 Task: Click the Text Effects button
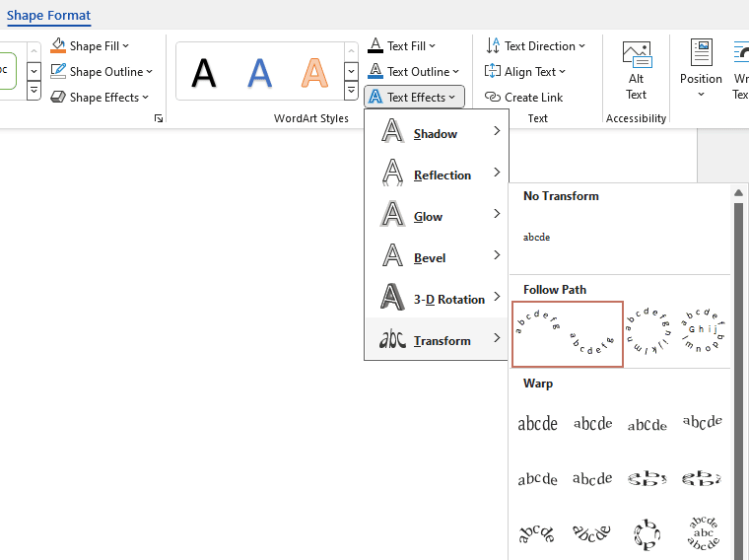click(413, 97)
